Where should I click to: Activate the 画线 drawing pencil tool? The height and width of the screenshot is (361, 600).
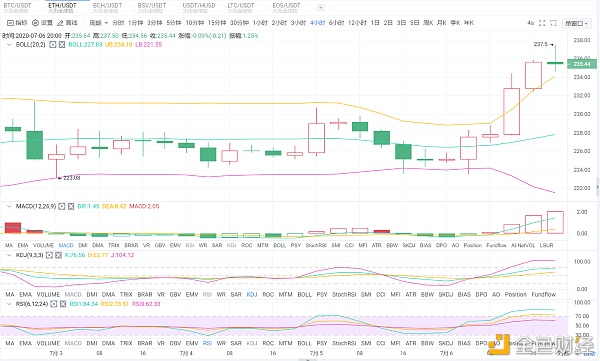click(60, 23)
